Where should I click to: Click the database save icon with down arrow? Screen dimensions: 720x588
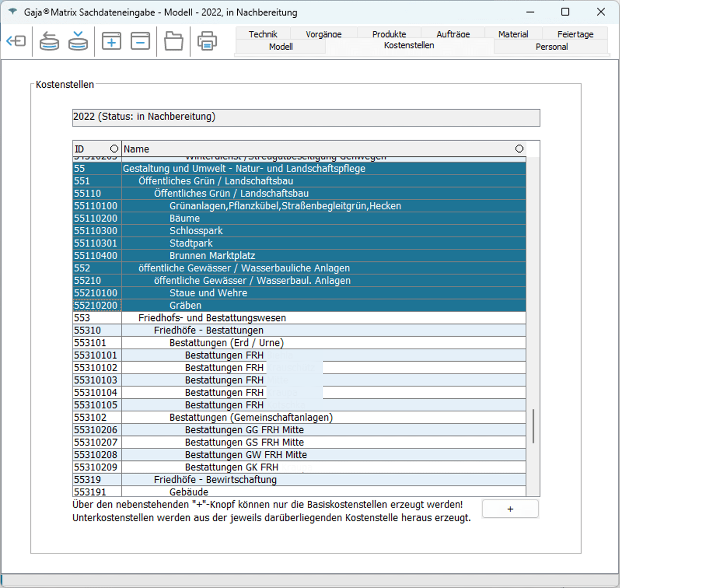[x=78, y=41]
